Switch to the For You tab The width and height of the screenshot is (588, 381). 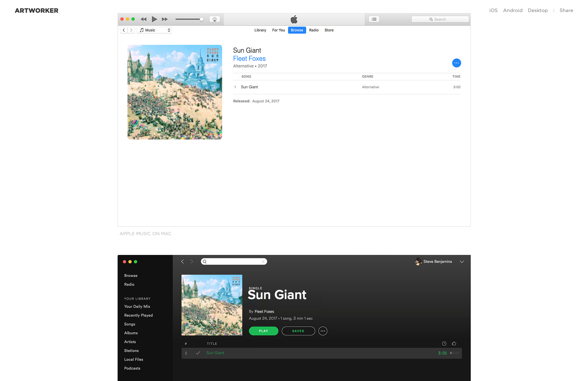pyautogui.click(x=279, y=30)
